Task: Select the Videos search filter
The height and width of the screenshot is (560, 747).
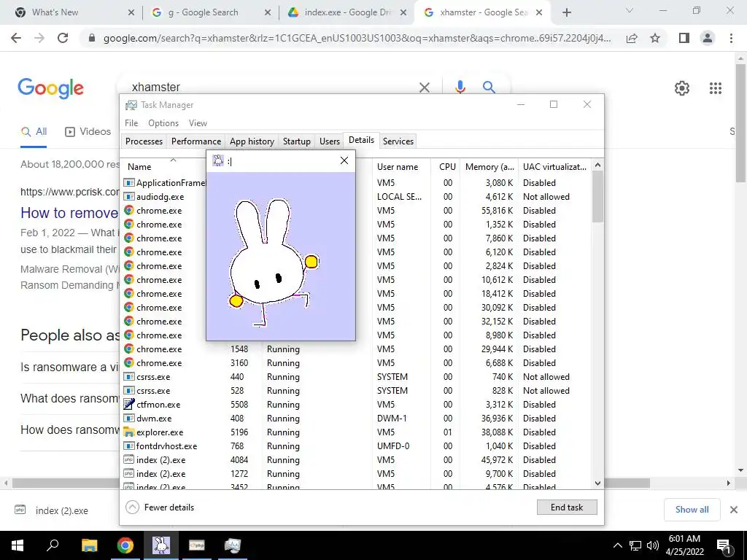Action: pos(88,131)
